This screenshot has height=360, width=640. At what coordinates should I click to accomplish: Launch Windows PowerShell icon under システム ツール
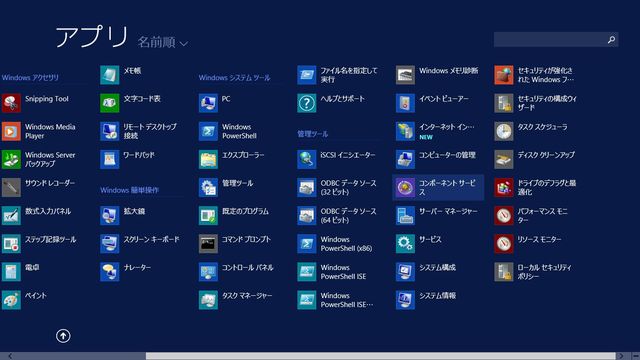point(208,131)
